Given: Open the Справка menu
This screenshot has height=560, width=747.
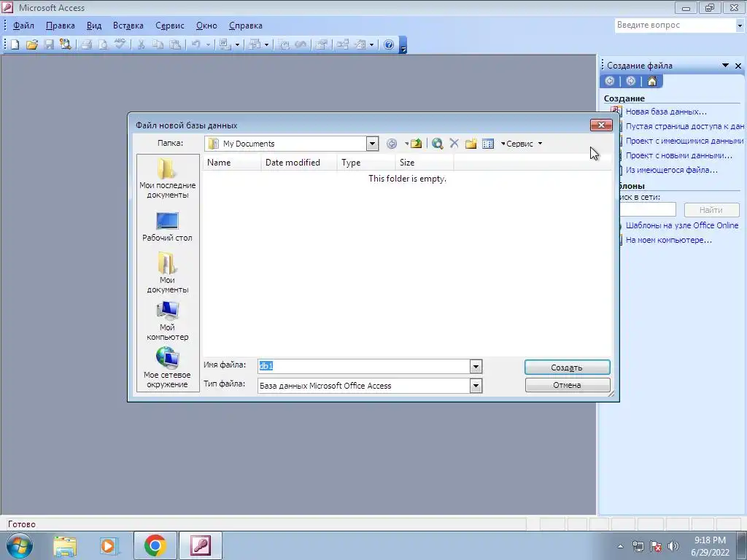Looking at the screenshot, I should [245, 26].
